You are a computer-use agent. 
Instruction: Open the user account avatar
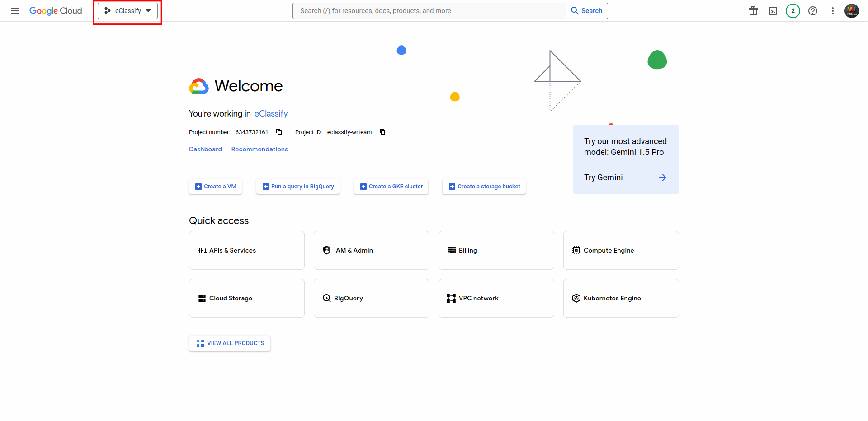pos(852,11)
